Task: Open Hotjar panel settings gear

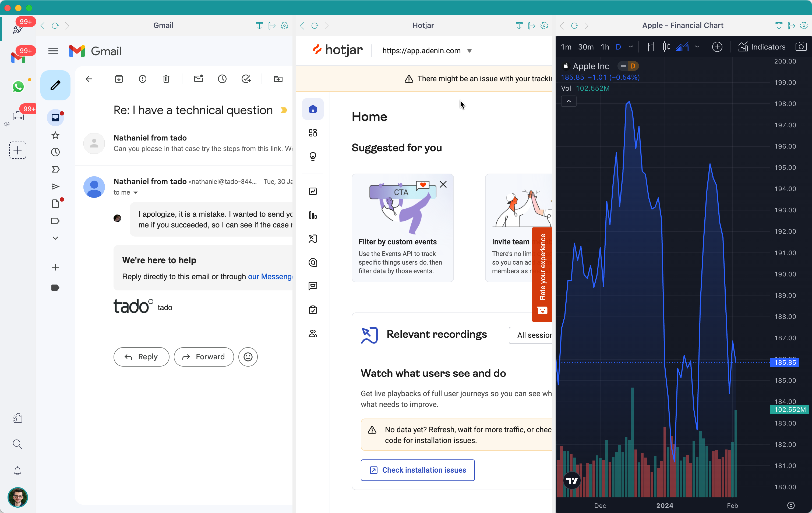Action: coord(544,26)
